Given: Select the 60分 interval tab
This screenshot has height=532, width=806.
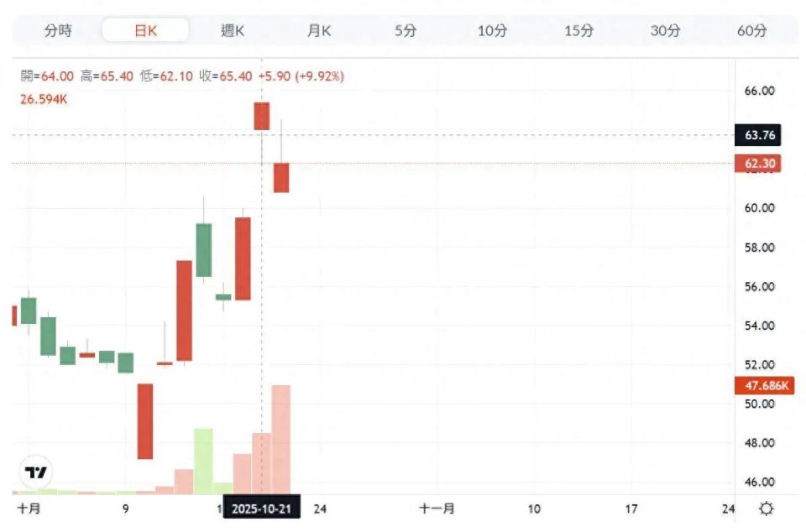Looking at the screenshot, I should pyautogui.click(x=751, y=31).
